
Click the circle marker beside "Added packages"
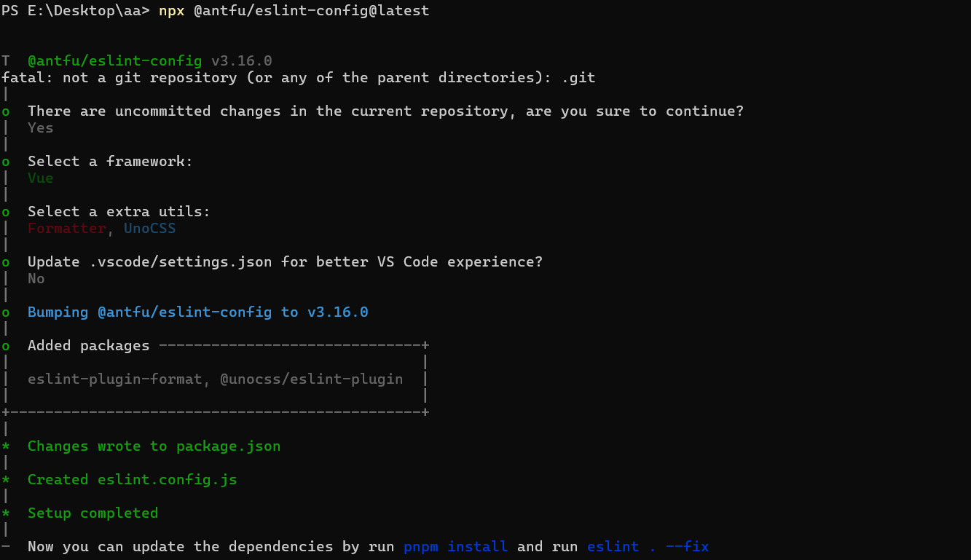pos(6,346)
